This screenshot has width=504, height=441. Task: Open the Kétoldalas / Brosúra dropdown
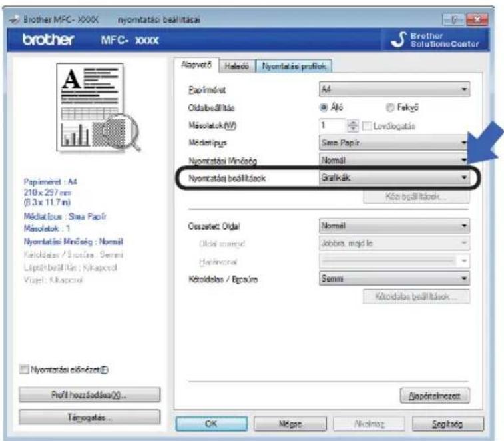tap(394, 278)
